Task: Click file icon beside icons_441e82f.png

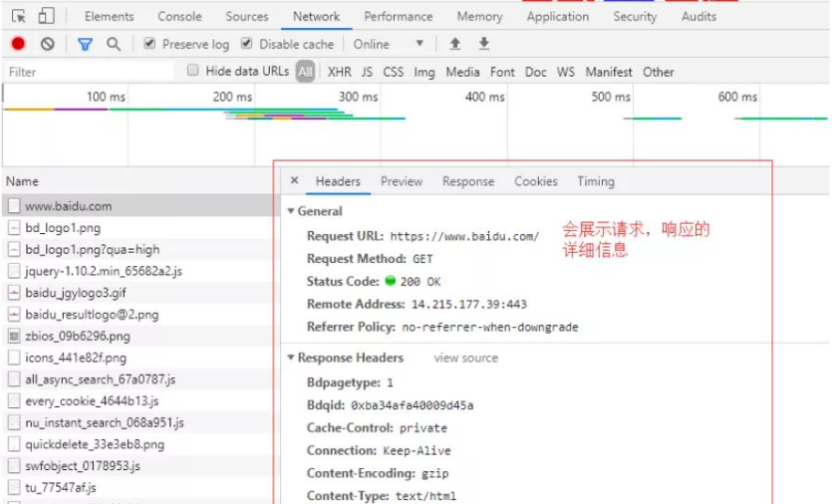Action: (14, 358)
